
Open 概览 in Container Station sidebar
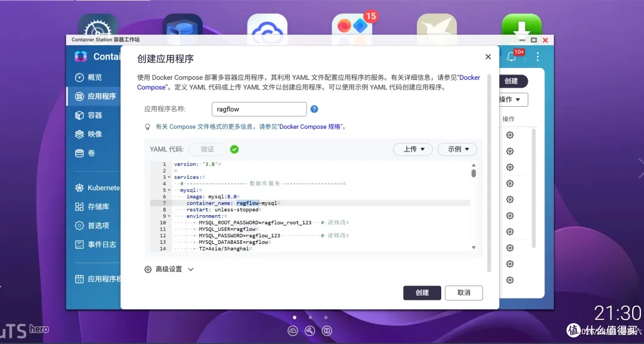(x=94, y=77)
